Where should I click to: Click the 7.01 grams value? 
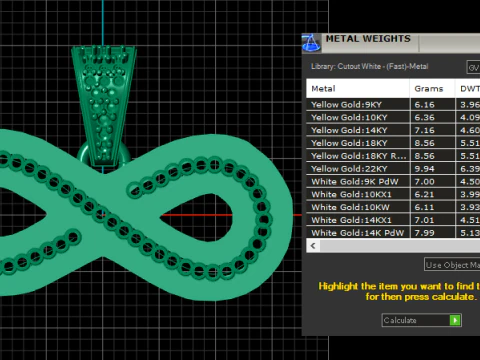pyautogui.click(x=424, y=220)
